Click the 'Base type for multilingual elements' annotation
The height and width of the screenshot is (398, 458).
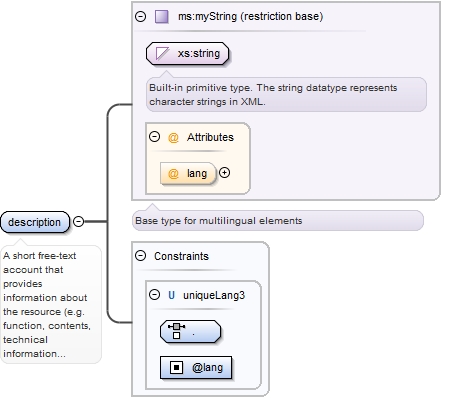tap(219, 221)
